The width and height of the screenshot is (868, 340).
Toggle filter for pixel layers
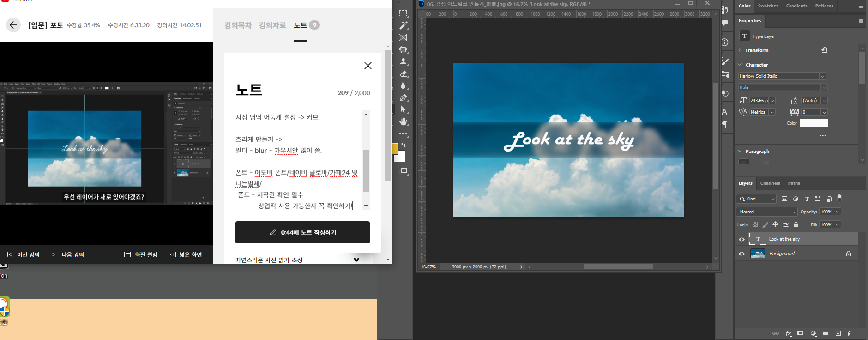point(784,199)
